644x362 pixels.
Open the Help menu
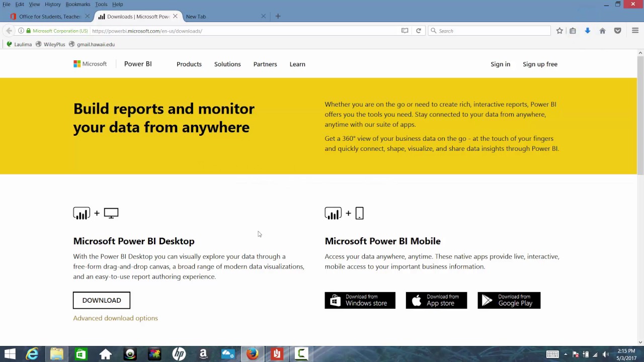pyautogui.click(x=117, y=4)
